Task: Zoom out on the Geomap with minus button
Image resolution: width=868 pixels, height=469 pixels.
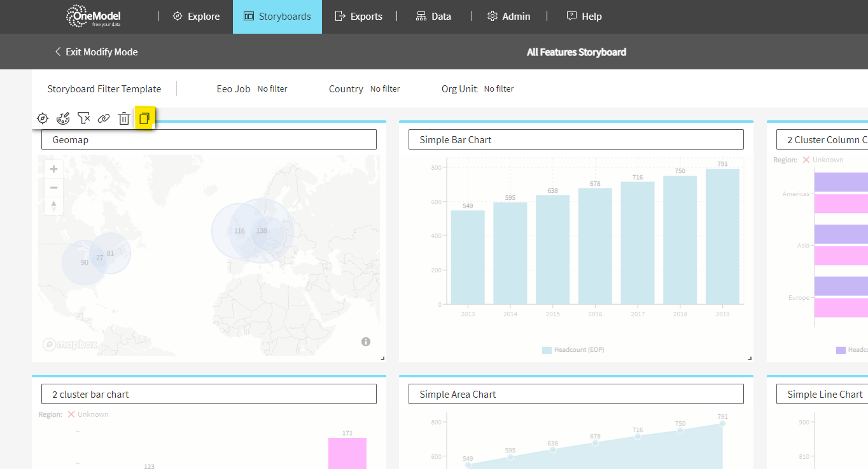Action: click(54, 188)
